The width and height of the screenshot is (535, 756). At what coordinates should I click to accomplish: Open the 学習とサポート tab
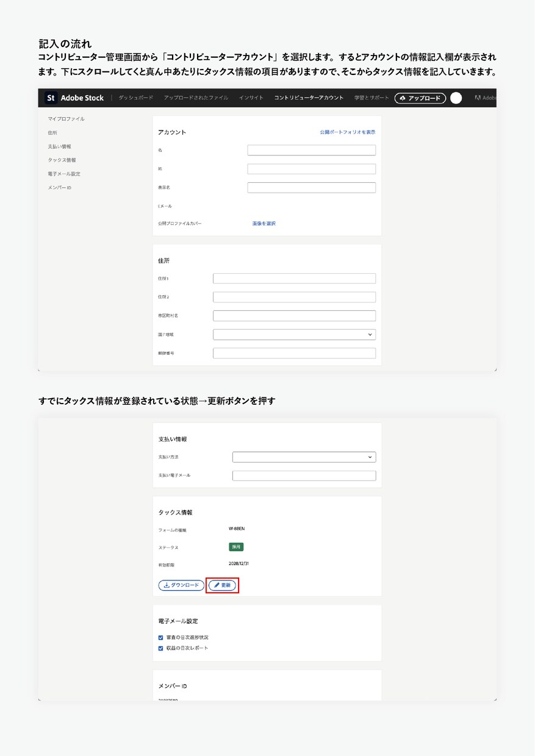pos(372,98)
